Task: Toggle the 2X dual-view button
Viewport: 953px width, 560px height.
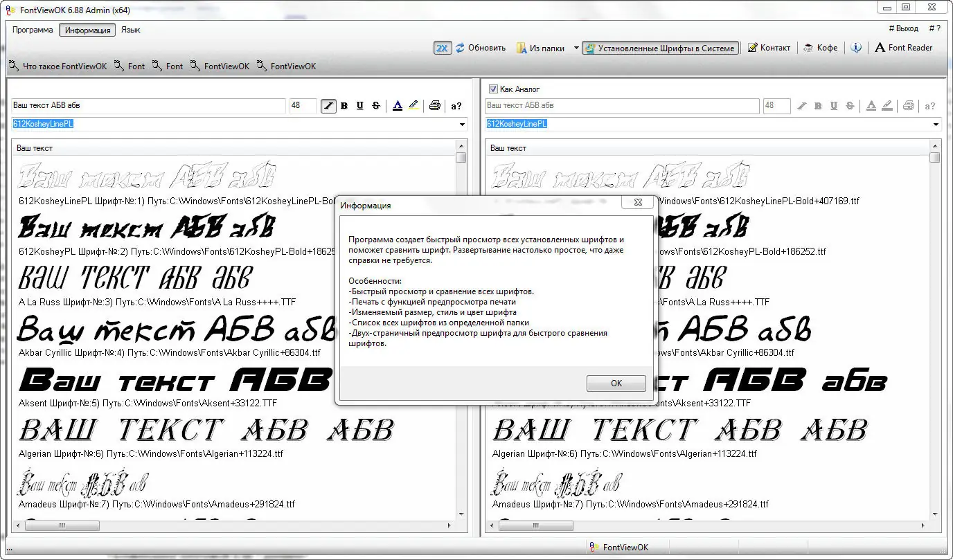Action: tap(443, 48)
